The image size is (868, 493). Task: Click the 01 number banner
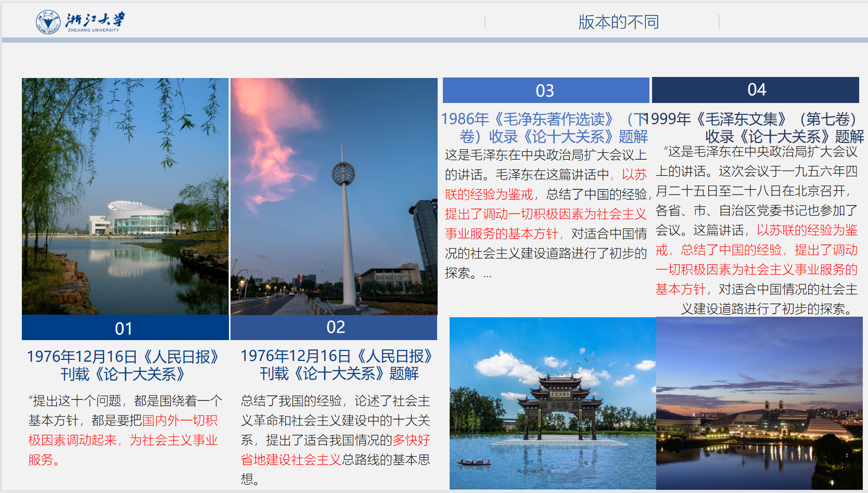125,328
